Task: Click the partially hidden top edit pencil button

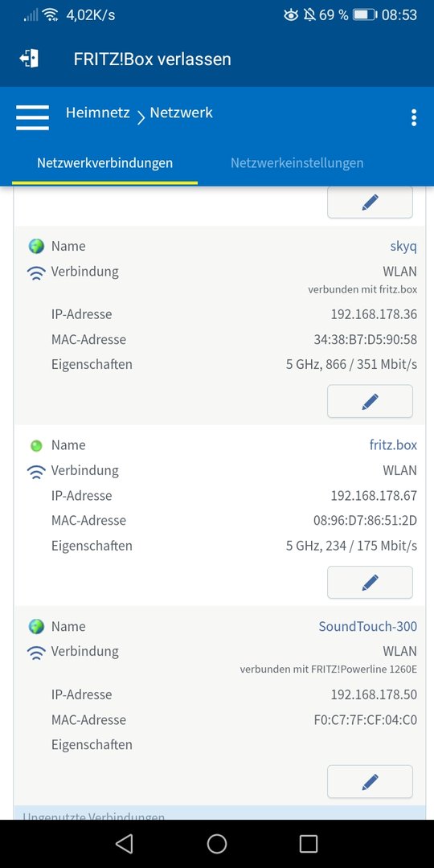Action: click(370, 203)
